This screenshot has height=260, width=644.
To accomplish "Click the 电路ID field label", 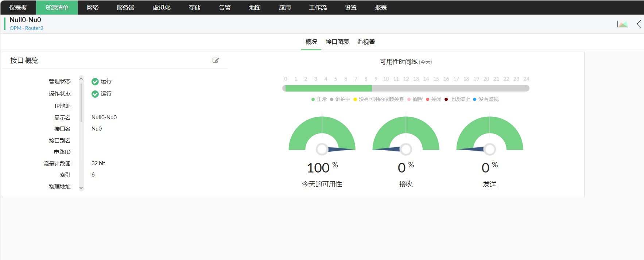I will click(x=62, y=152).
